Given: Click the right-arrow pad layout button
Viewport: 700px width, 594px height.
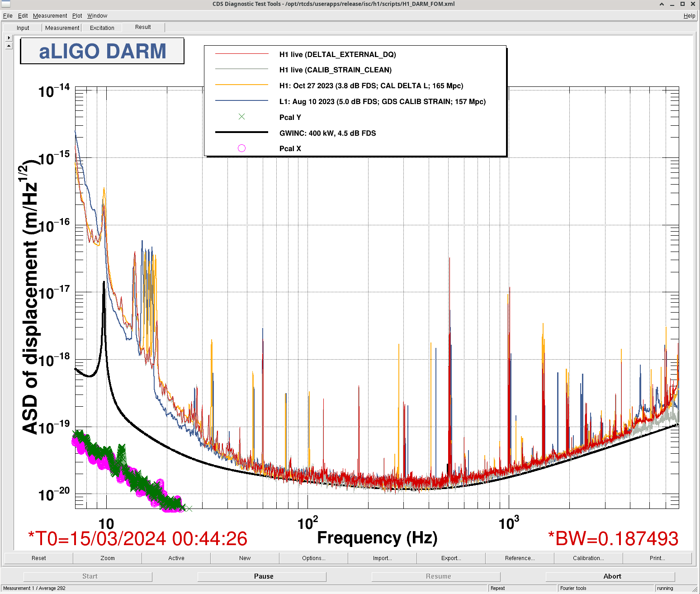Looking at the screenshot, I should [x=9, y=38].
